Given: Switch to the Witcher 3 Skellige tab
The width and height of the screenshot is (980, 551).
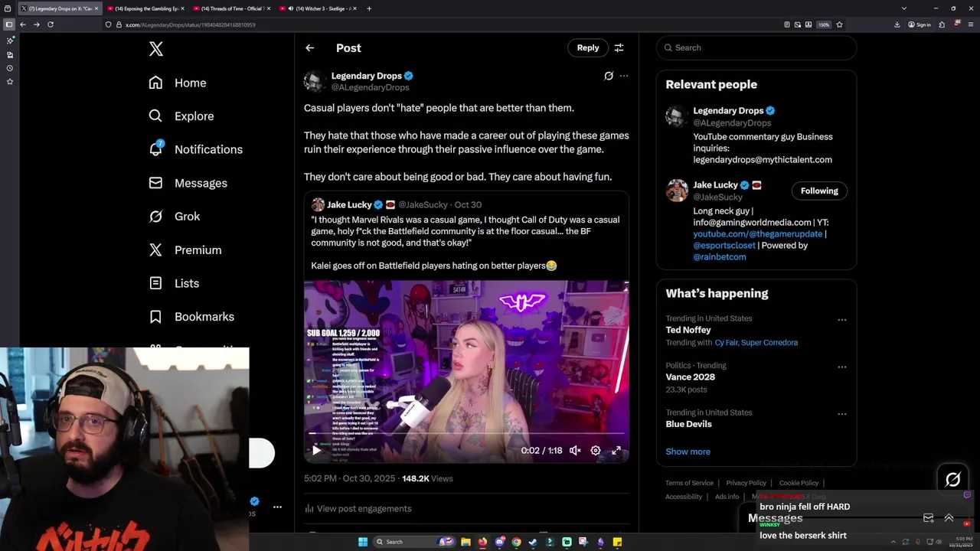Looking at the screenshot, I should tap(318, 8).
